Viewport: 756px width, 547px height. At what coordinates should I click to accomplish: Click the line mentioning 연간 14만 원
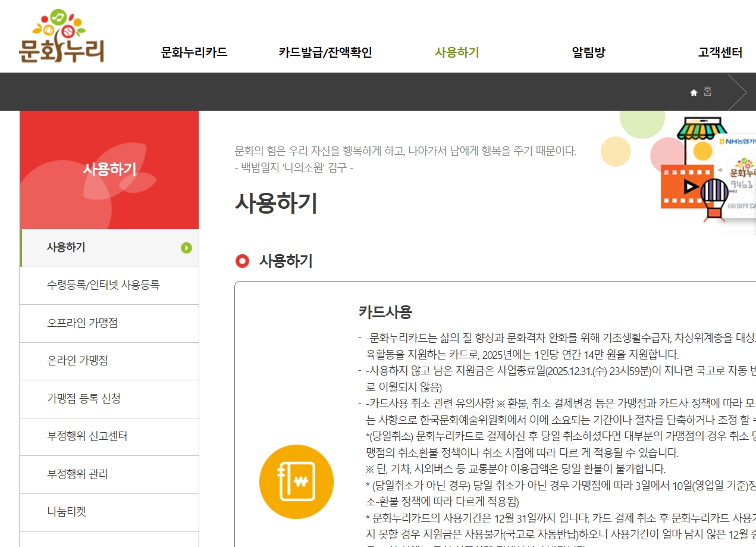(522, 355)
